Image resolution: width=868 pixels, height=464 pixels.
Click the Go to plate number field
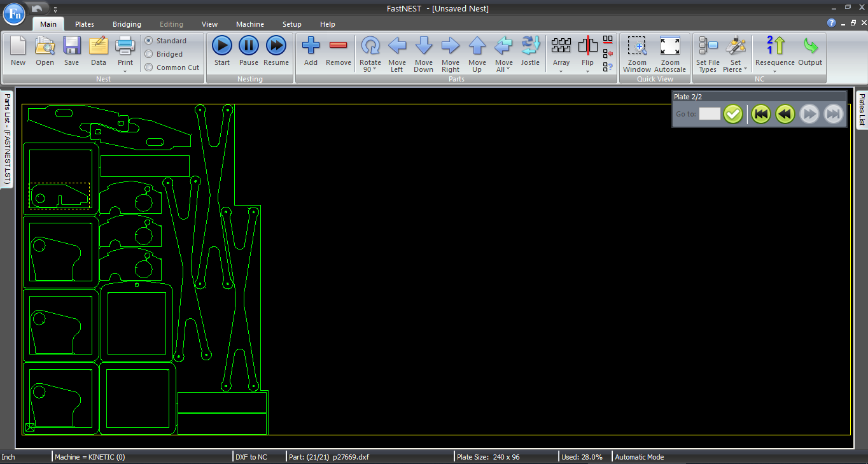click(x=710, y=114)
